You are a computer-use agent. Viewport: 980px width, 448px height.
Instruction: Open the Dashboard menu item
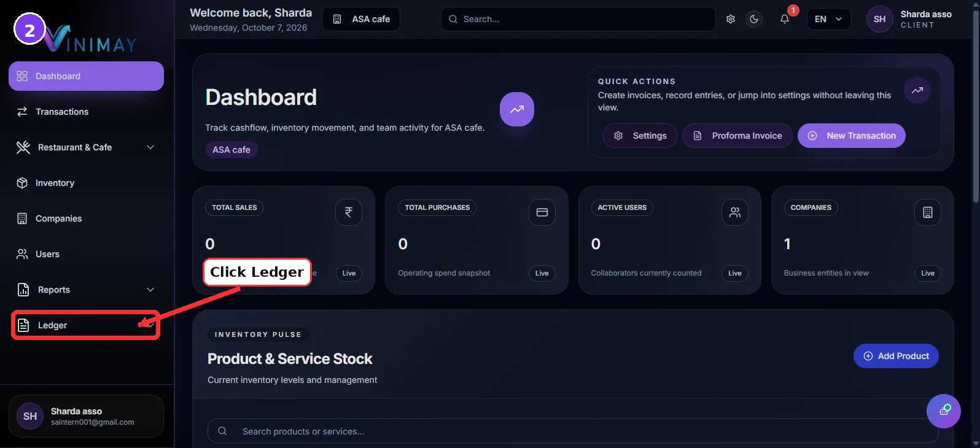pyautogui.click(x=86, y=76)
